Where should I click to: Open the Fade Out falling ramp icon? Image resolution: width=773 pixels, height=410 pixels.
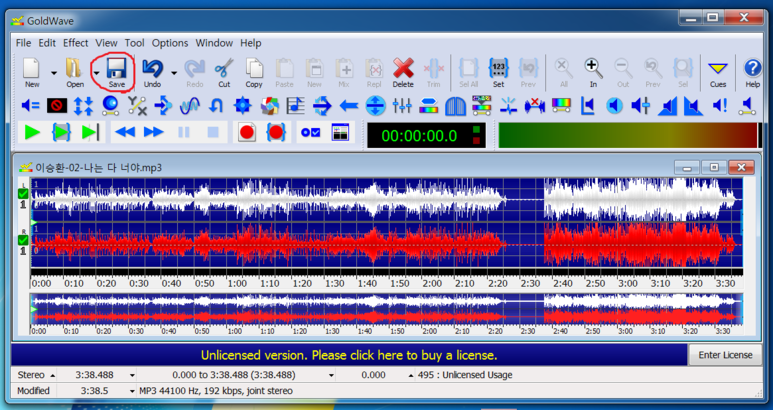[x=694, y=105]
